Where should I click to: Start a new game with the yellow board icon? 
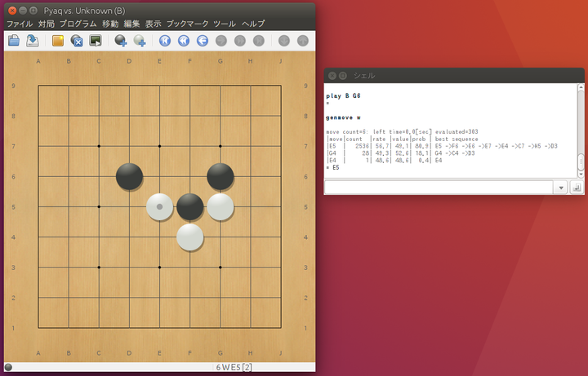click(58, 40)
